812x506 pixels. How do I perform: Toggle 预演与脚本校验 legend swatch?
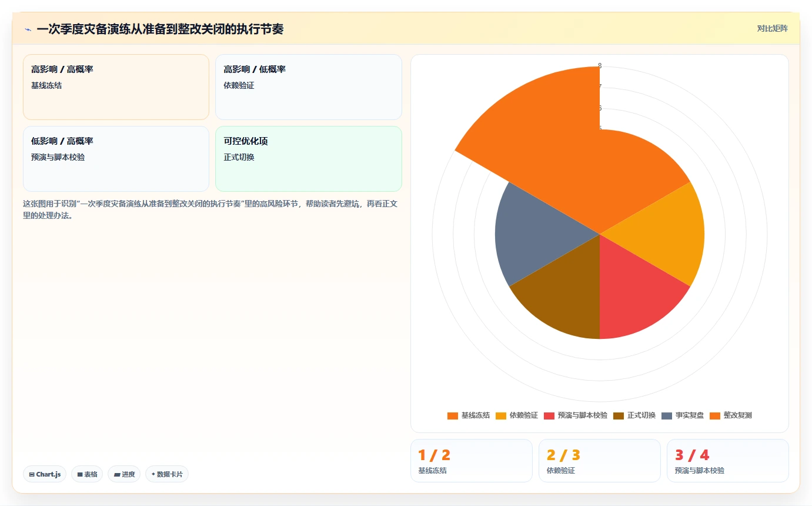click(x=549, y=415)
